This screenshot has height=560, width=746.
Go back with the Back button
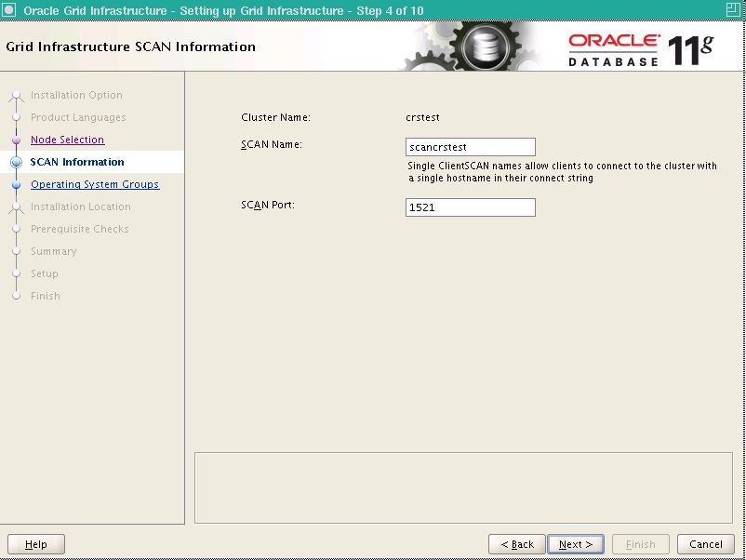coord(516,544)
